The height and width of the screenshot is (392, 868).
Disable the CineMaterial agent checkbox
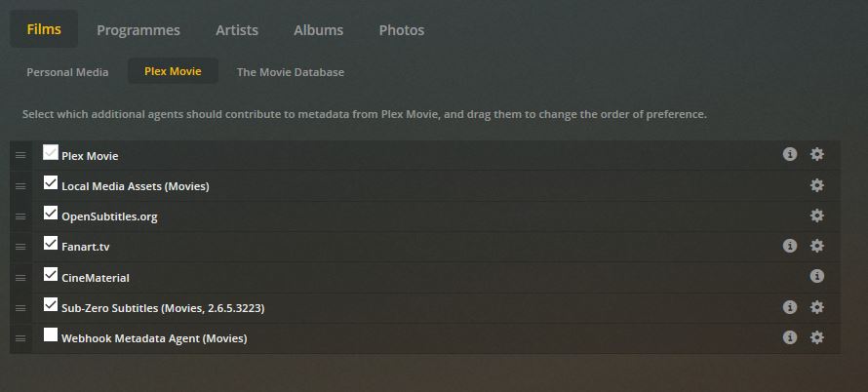tap(51, 275)
